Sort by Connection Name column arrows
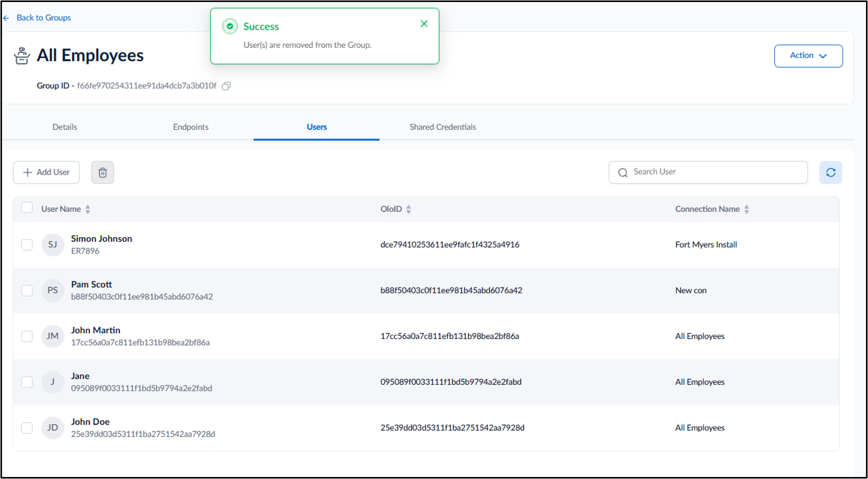Image resolution: width=868 pixels, height=479 pixels. click(746, 209)
